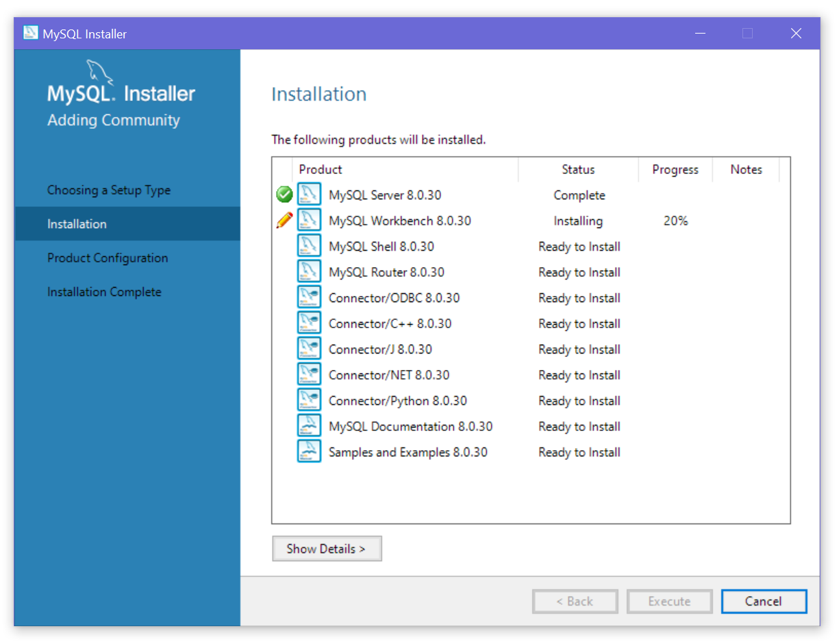The image size is (839, 644).
Task: Expand Show Details button
Action: [327, 549]
